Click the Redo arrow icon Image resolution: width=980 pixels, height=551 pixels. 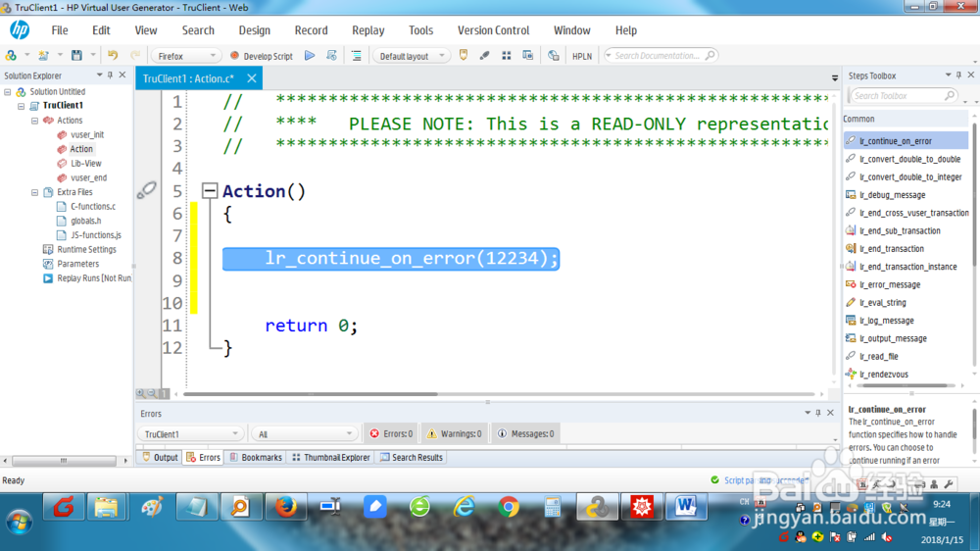pos(135,56)
